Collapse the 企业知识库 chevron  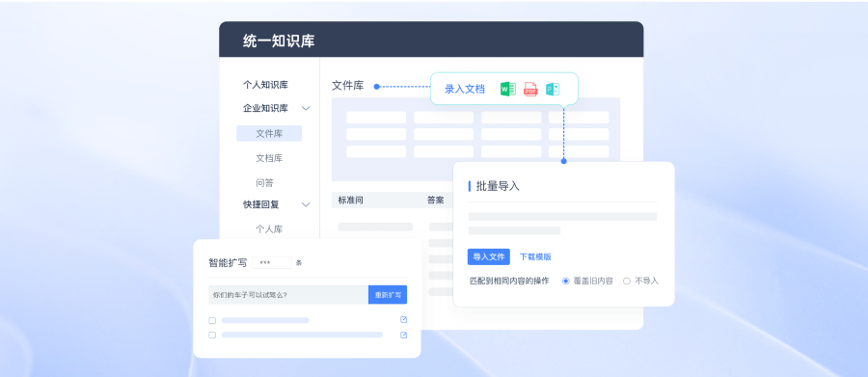click(306, 109)
